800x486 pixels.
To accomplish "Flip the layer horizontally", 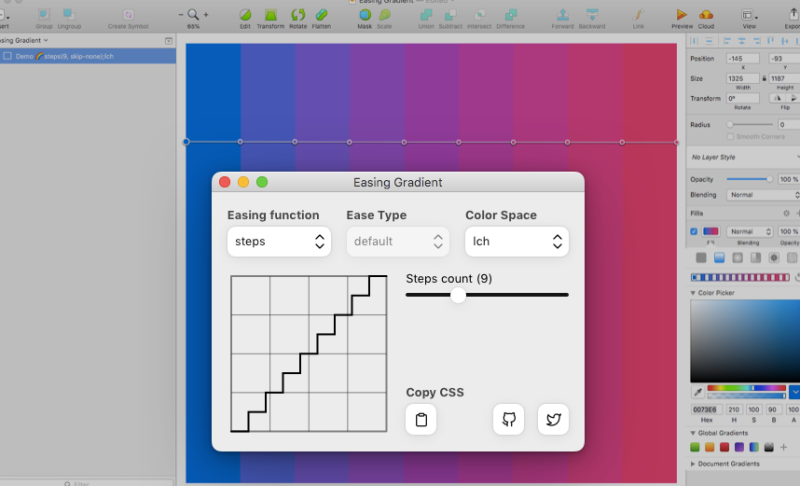I will point(777,98).
